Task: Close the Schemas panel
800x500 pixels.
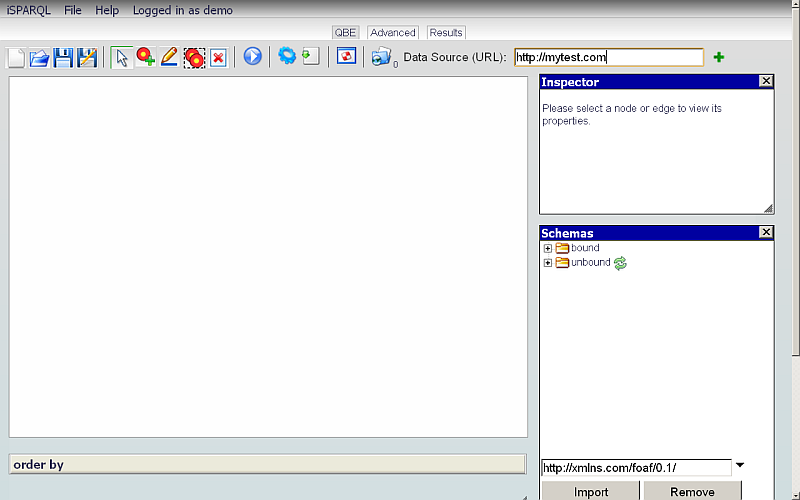Action: 766,232
